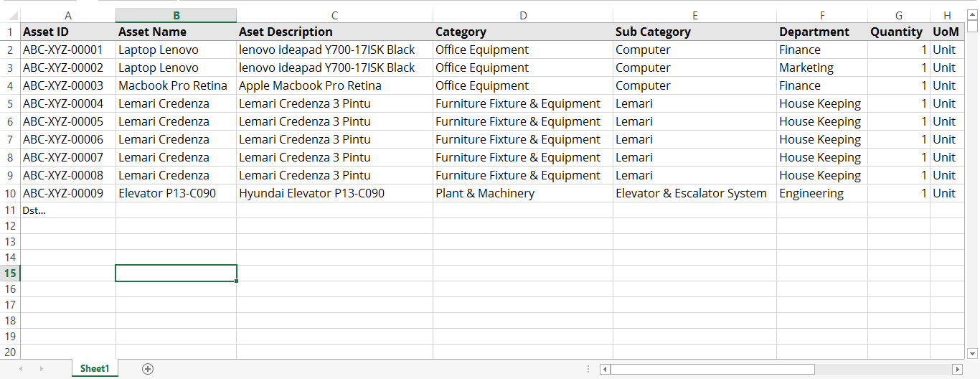Select row 15 header
The image size is (980, 379).
(10, 273)
